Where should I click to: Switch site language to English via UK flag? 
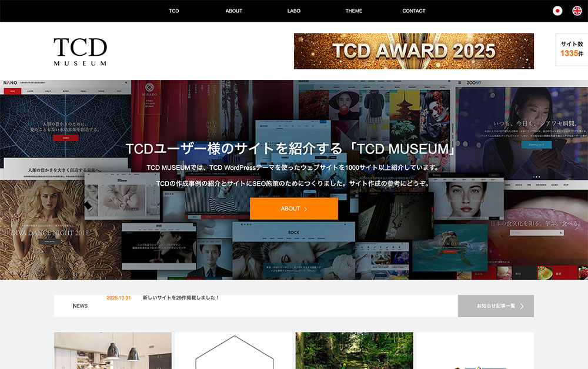point(577,10)
